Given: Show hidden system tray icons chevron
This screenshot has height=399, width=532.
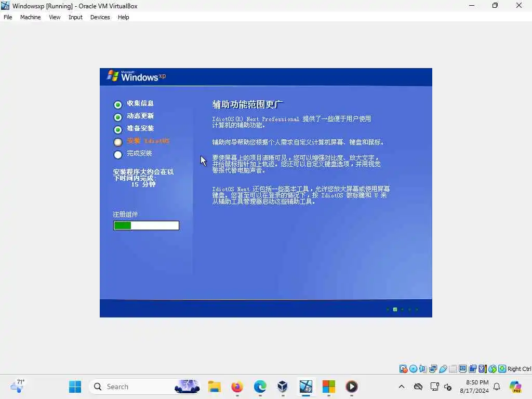Looking at the screenshot, I should (x=402, y=387).
